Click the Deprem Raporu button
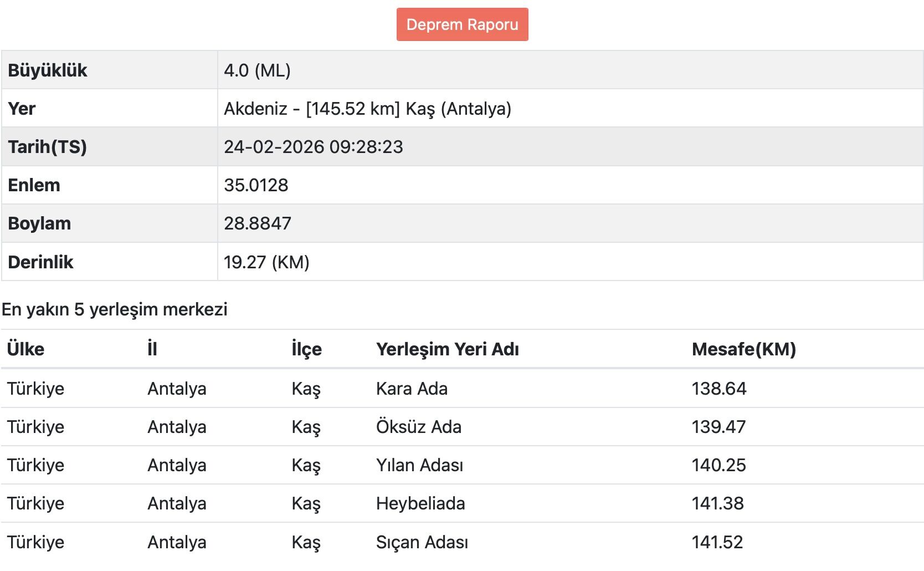Viewport: 924px width, 571px height. pyautogui.click(x=461, y=24)
